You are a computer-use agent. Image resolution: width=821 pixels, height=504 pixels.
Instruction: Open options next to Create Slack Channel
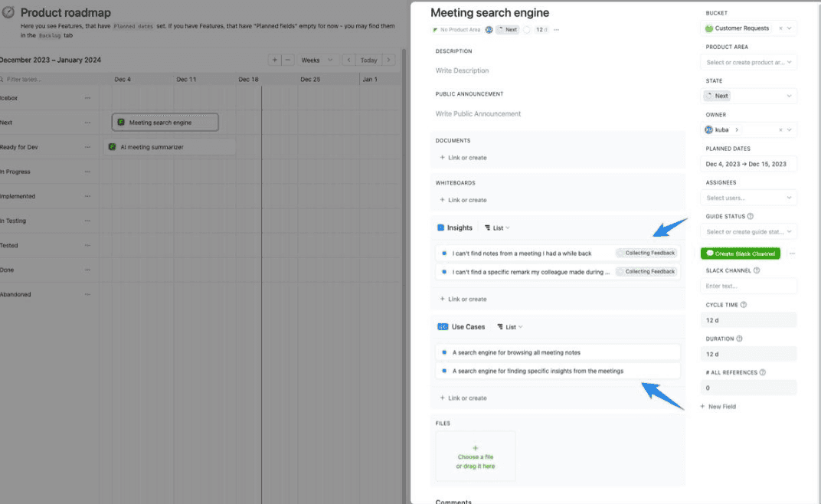[x=792, y=254]
